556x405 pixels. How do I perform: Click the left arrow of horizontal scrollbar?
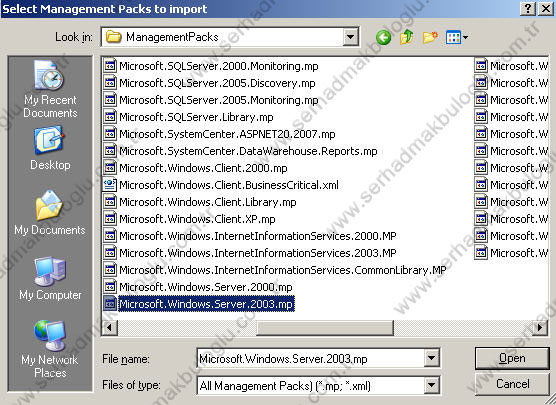(x=110, y=327)
